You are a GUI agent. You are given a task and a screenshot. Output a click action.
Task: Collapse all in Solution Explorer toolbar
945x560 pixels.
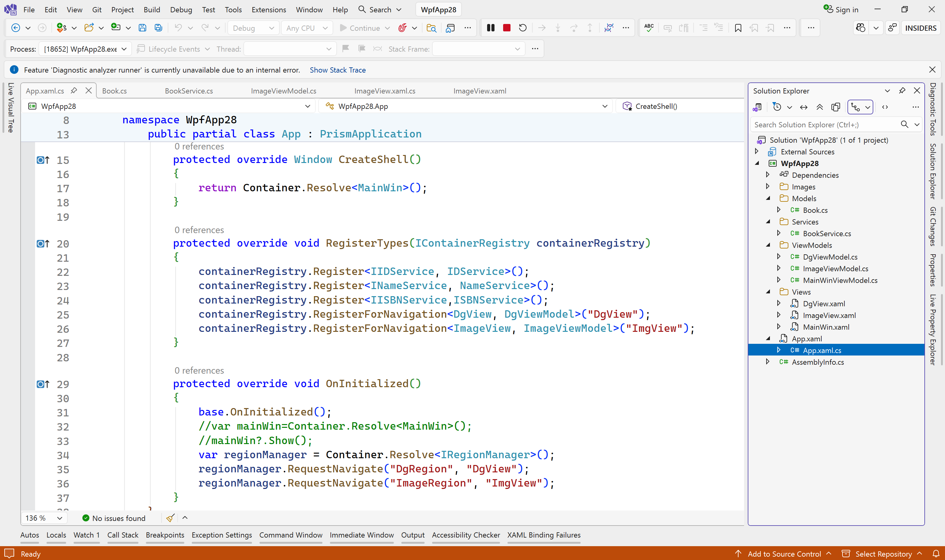click(820, 107)
